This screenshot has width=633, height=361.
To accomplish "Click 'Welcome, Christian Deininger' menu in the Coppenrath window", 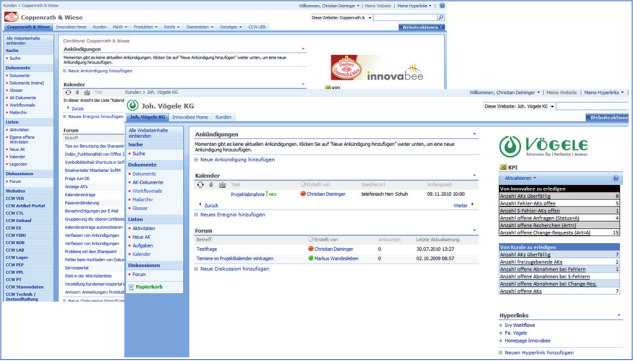I will point(329,6).
